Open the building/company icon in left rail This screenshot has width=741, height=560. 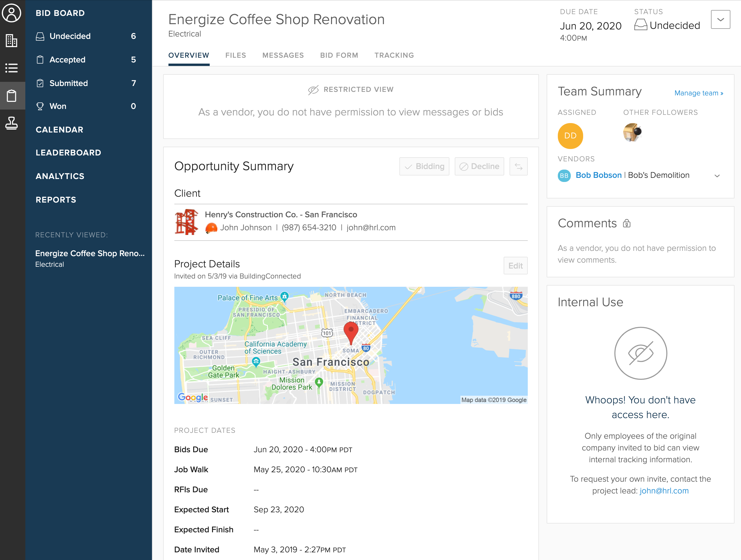12,41
